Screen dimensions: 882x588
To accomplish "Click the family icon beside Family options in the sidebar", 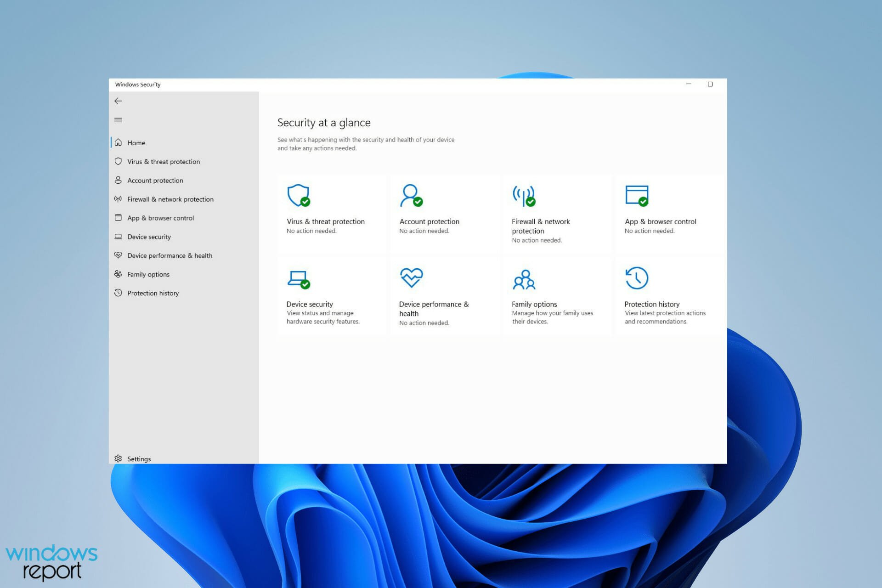I will 118,274.
